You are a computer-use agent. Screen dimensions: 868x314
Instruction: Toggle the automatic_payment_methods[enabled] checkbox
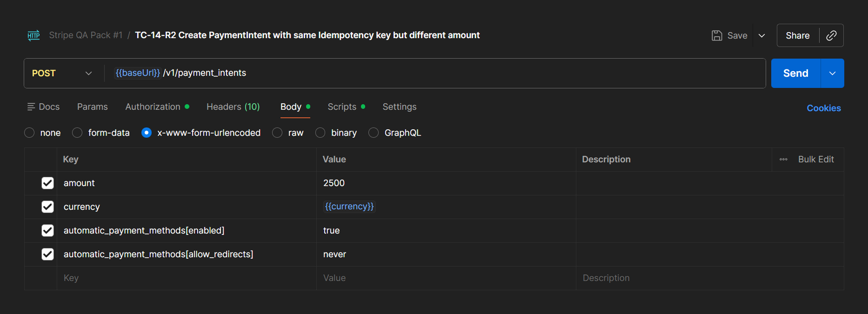[47, 230]
